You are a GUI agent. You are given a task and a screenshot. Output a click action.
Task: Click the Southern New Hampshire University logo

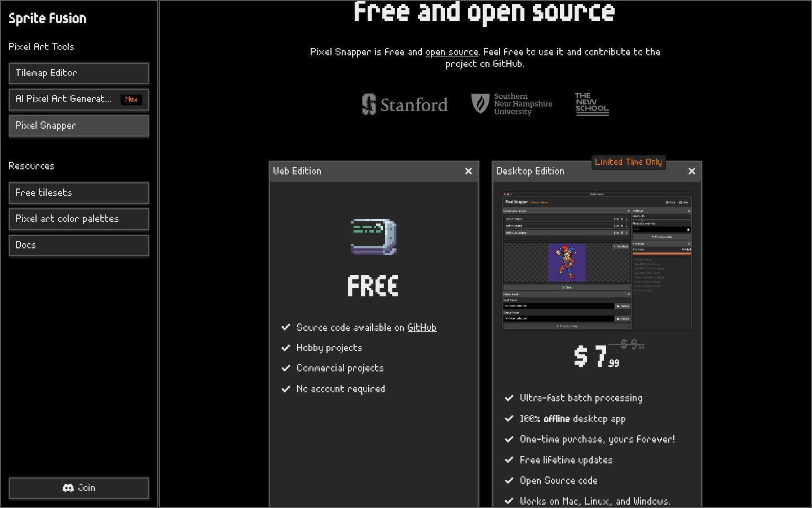click(511, 104)
